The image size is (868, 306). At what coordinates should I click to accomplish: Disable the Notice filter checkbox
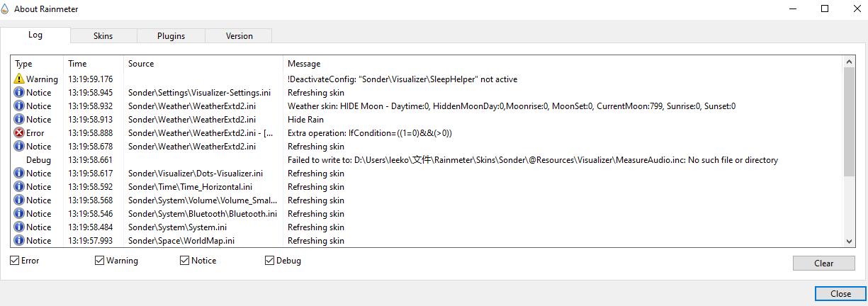click(x=185, y=261)
